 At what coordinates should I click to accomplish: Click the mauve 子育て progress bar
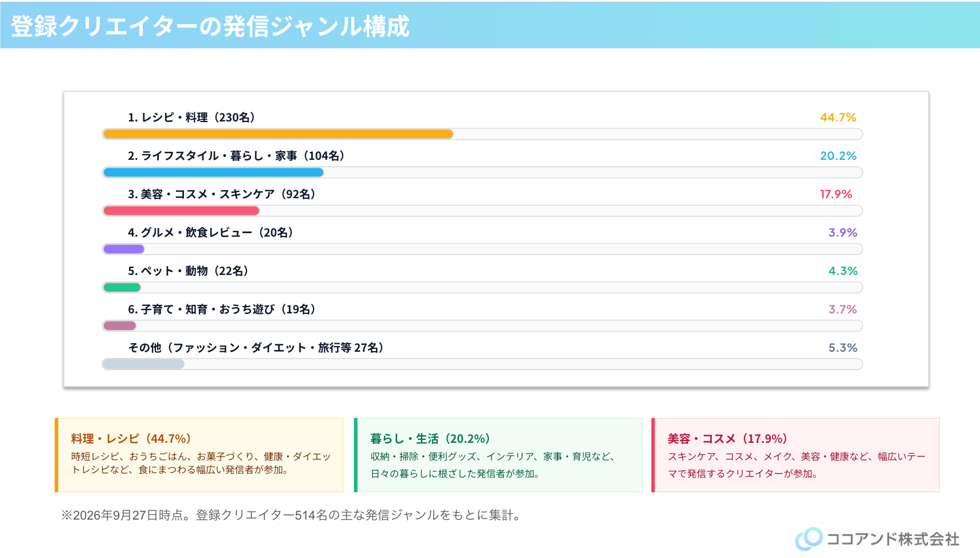[x=119, y=326]
